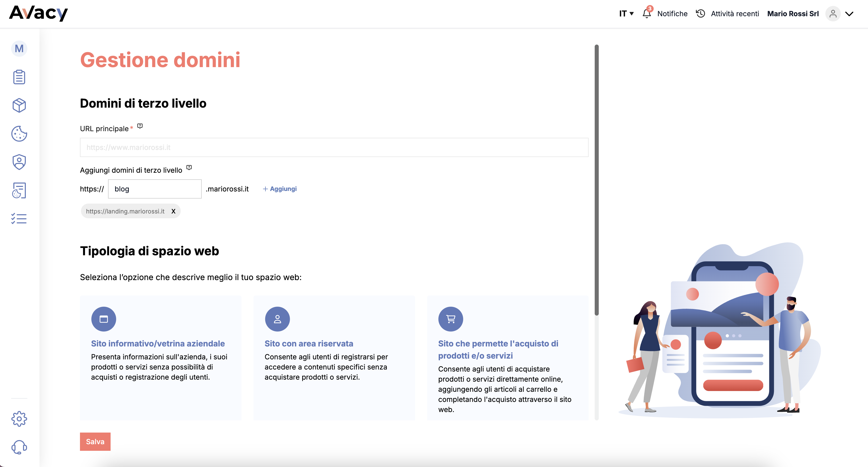Viewport: 868px width, 467px height.
Task: Expand the user account chevron menu
Action: tap(849, 14)
